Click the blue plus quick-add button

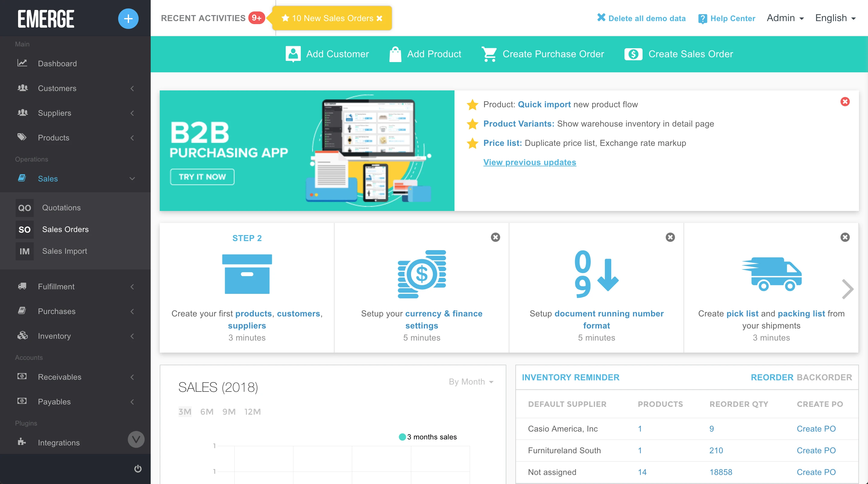(128, 19)
